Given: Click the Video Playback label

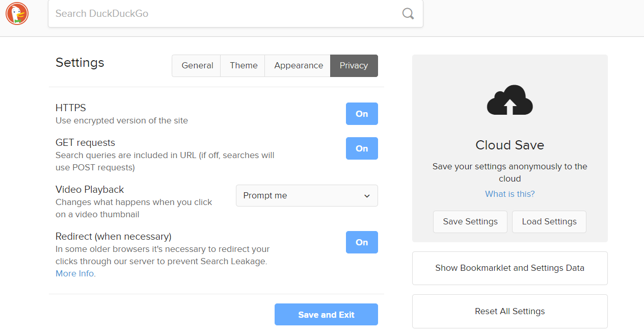Looking at the screenshot, I should click(x=90, y=190).
